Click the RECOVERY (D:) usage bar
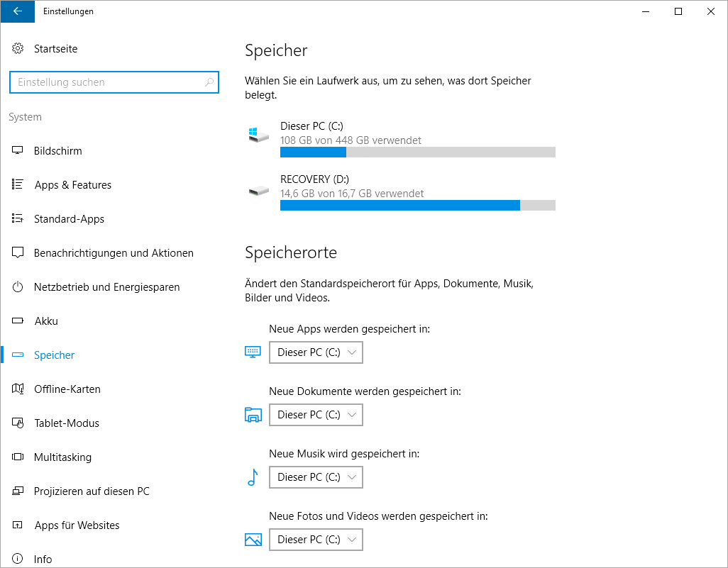 coord(417,206)
